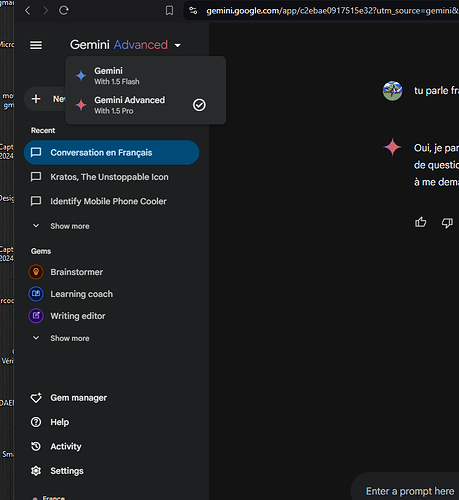
Task: Click the user message 'tu parle'
Action: click(x=436, y=90)
